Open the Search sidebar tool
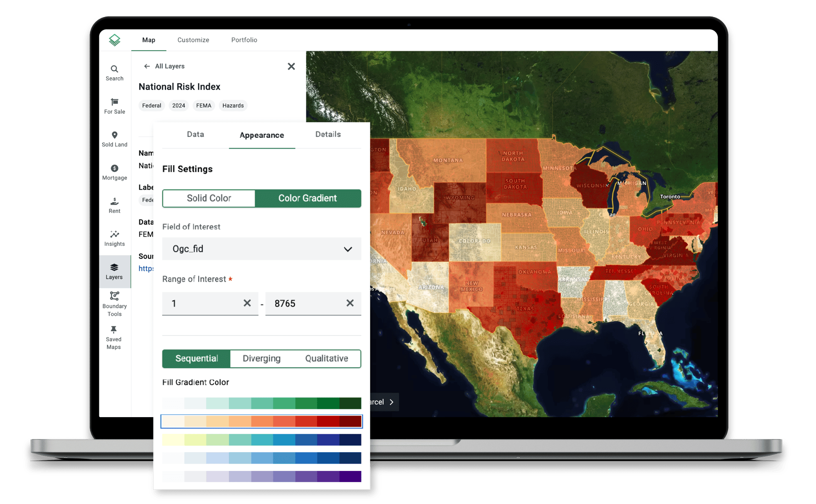Screen dimensions: 816x504 (114, 73)
